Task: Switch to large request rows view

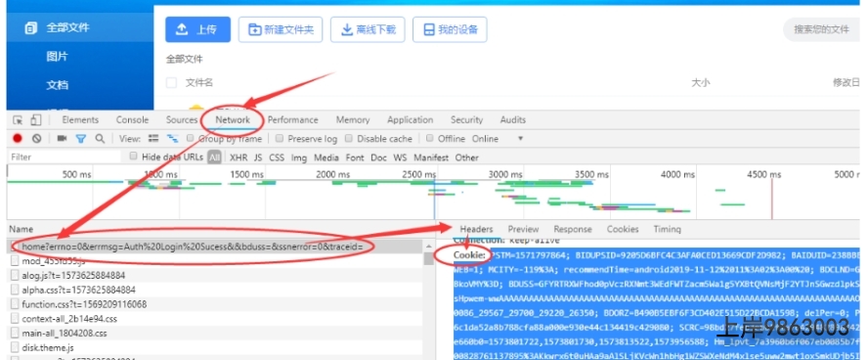Action: pyautogui.click(x=153, y=139)
